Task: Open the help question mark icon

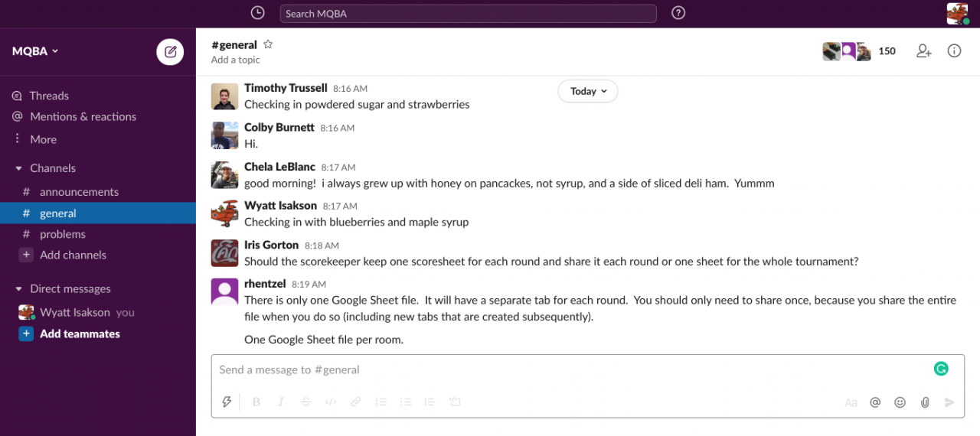Action: 678,13
